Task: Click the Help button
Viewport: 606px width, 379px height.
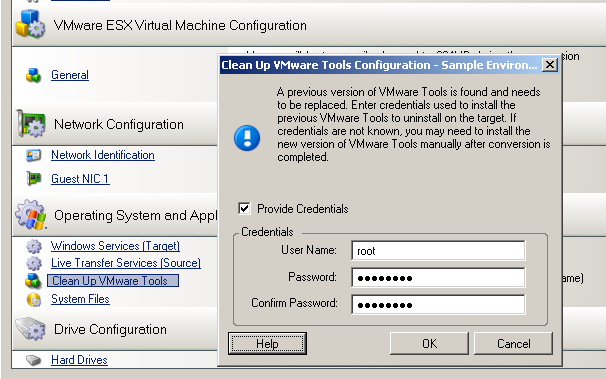Action: [x=267, y=343]
